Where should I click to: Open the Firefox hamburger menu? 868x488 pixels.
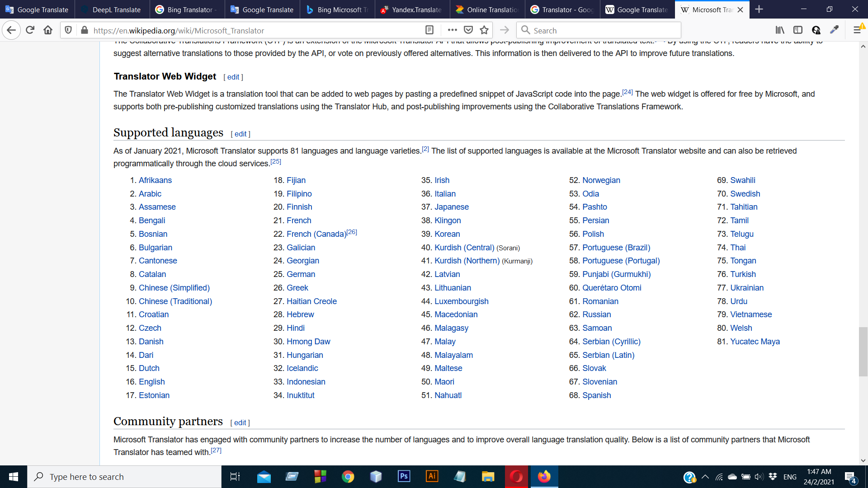857,30
